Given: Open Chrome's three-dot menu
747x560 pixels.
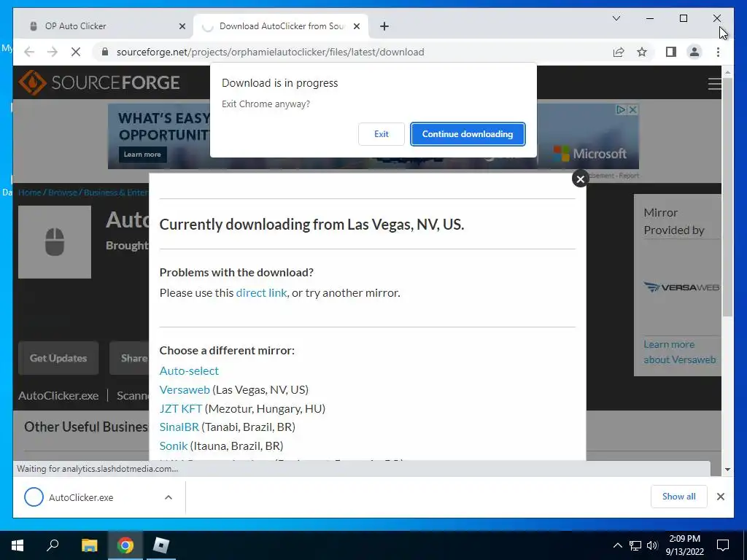Looking at the screenshot, I should tap(718, 52).
